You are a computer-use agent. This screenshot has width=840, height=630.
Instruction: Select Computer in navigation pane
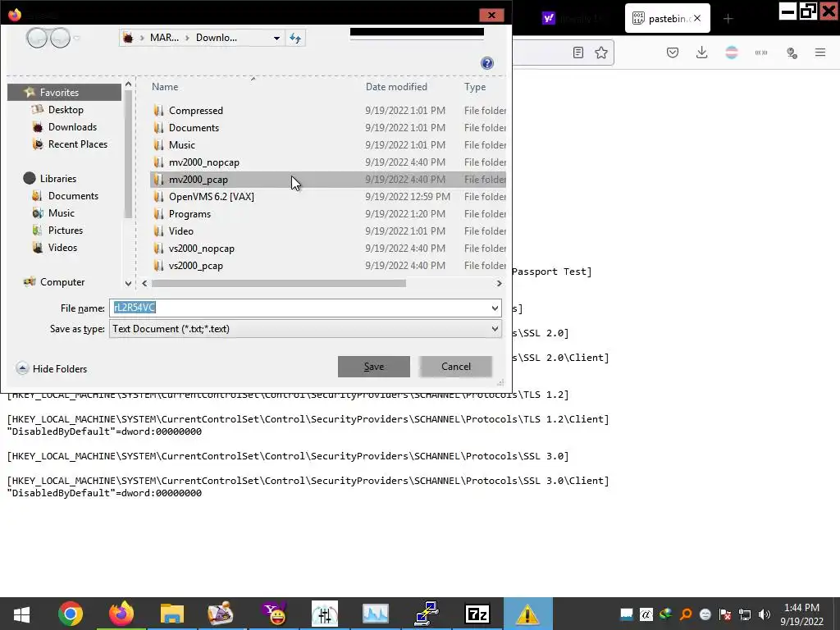62,282
